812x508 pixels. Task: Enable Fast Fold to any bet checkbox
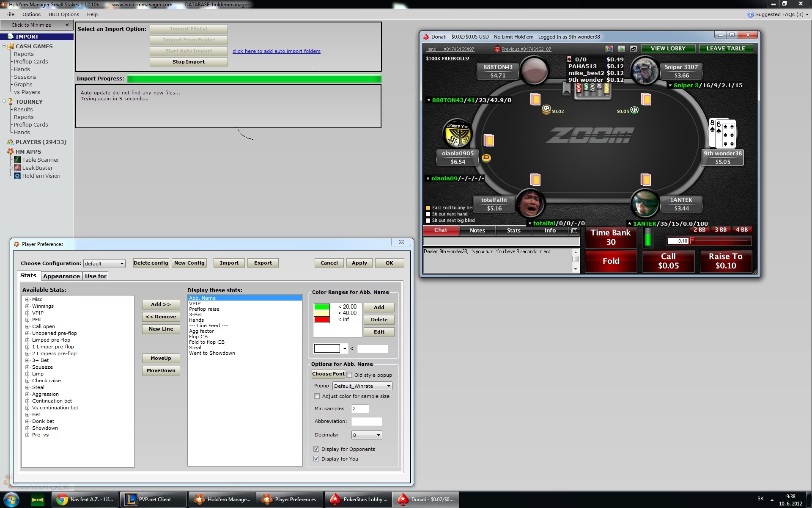(428, 208)
